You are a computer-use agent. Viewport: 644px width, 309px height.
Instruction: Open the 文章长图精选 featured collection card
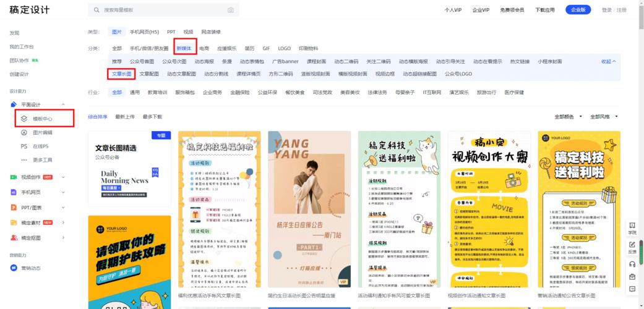(x=129, y=169)
